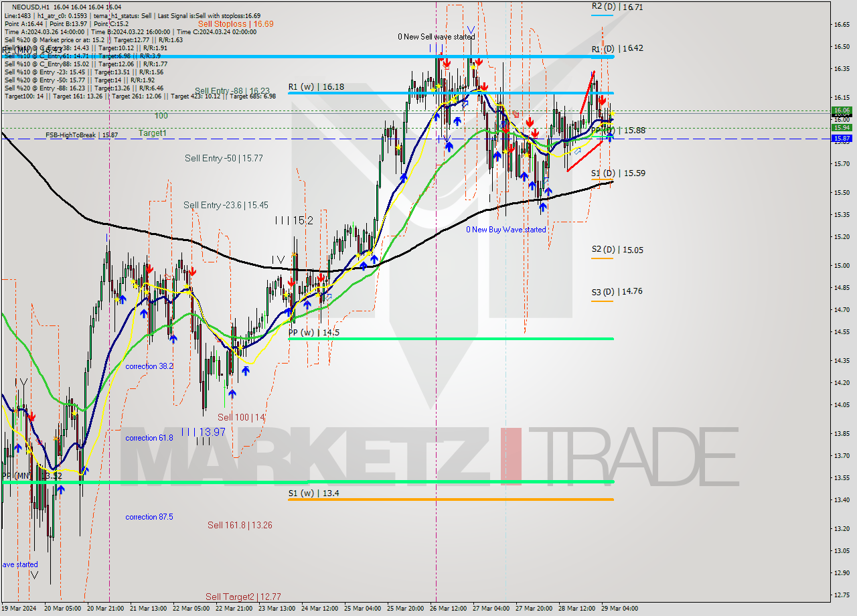Click the 12.75 price axis value

(842, 595)
